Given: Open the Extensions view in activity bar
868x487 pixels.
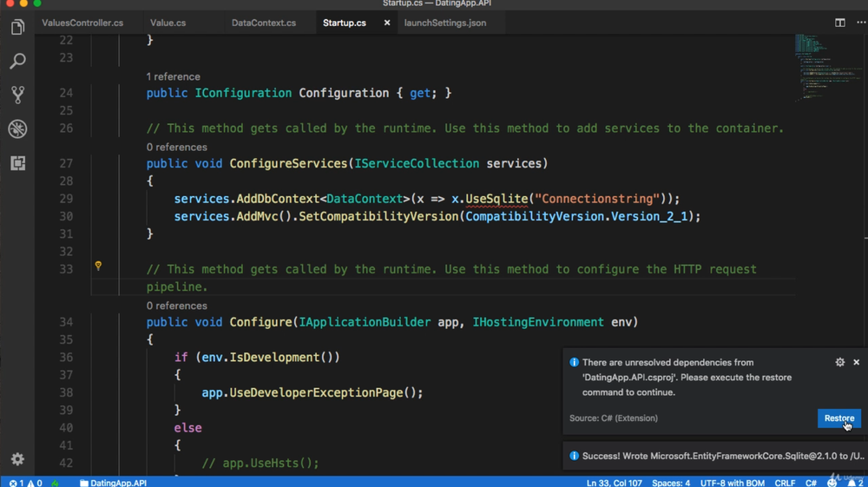Looking at the screenshot, I should point(17,163).
